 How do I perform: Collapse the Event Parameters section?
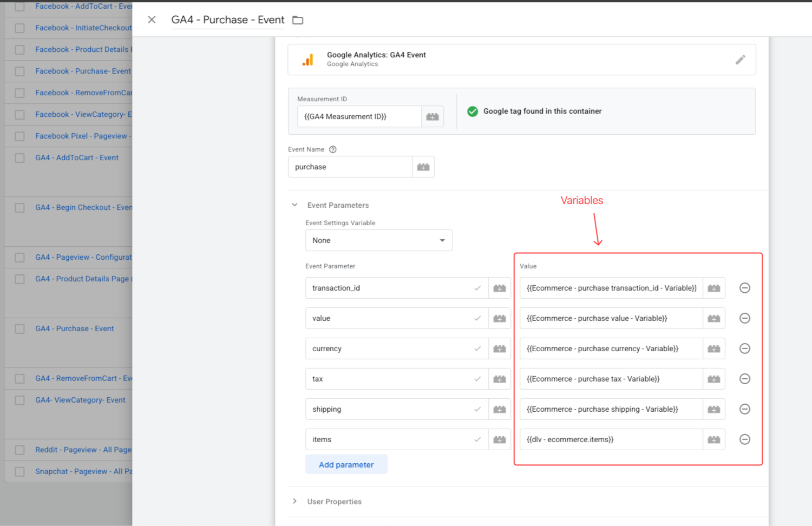[294, 205]
